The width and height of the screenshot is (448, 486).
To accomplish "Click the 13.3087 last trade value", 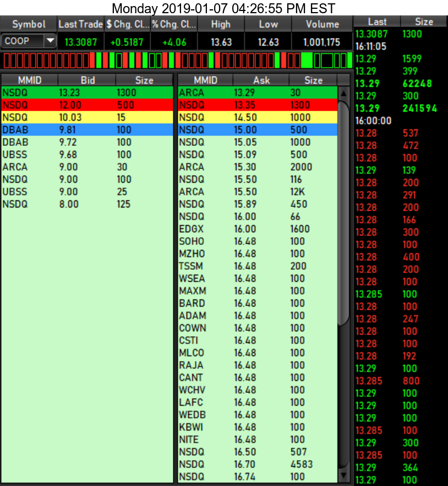I will click(x=80, y=42).
